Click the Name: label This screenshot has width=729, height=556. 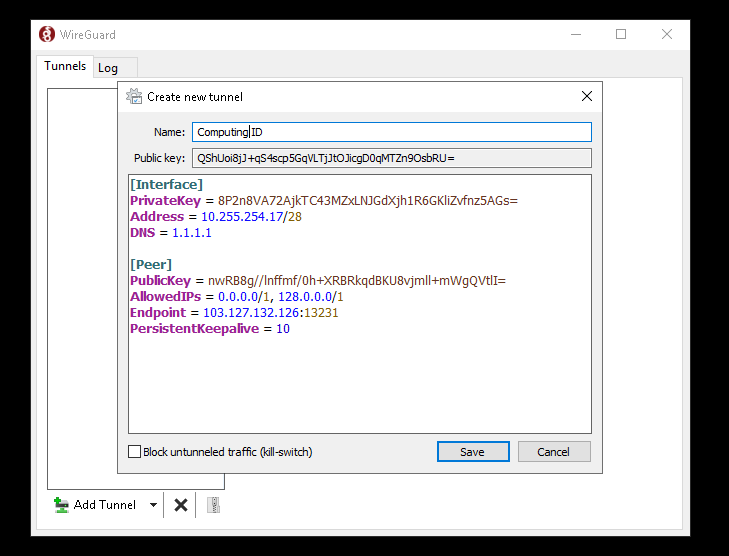[x=169, y=132]
